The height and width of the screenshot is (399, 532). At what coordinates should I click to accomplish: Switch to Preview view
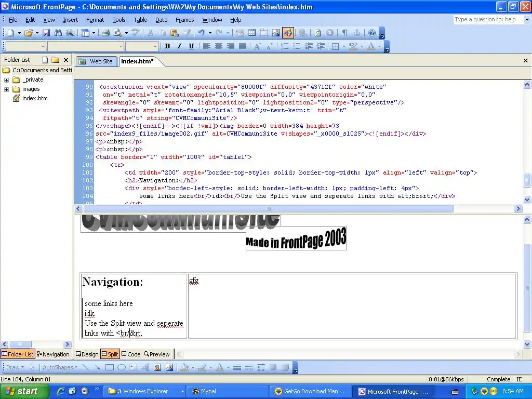pos(157,354)
